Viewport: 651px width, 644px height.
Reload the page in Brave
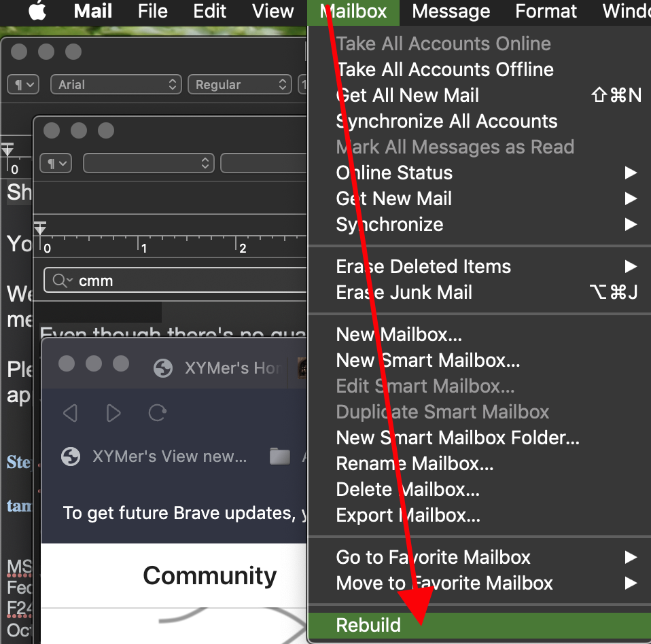coord(158,413)
